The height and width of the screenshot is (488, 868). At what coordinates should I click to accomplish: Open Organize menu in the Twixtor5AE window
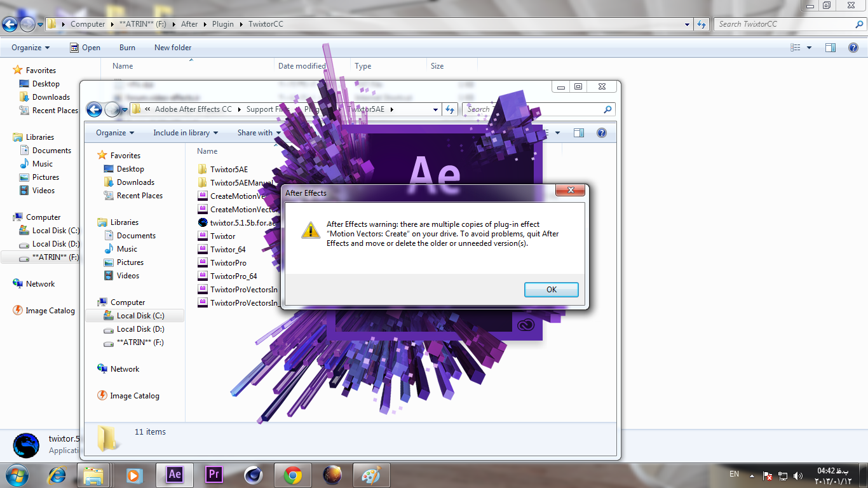(x=115, y=133)
